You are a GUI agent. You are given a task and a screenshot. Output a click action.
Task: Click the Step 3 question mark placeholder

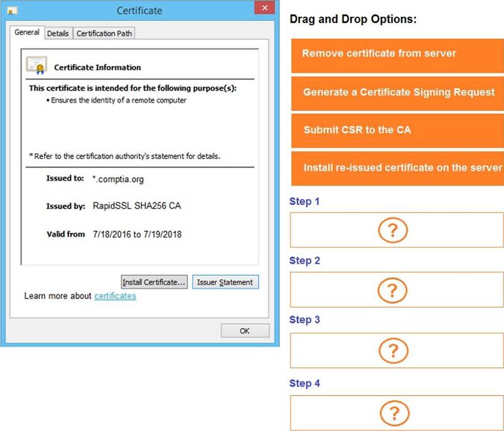(393, 350)
